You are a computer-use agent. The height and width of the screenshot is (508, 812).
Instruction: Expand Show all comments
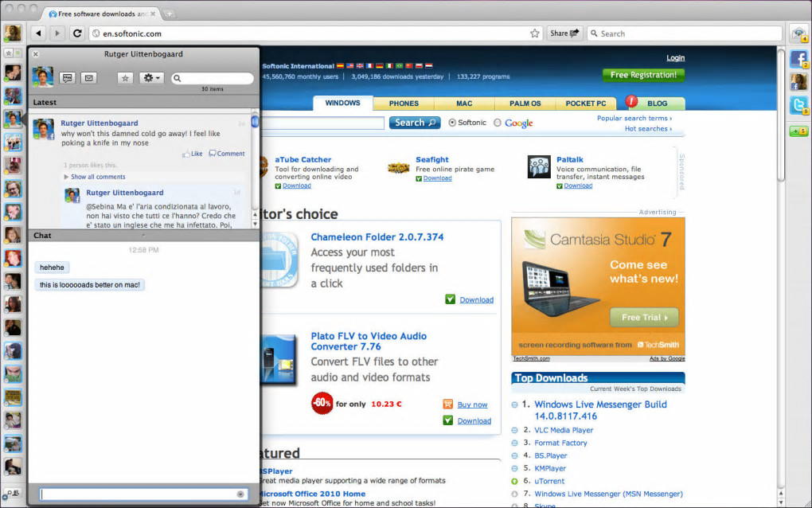coord(94,177)
